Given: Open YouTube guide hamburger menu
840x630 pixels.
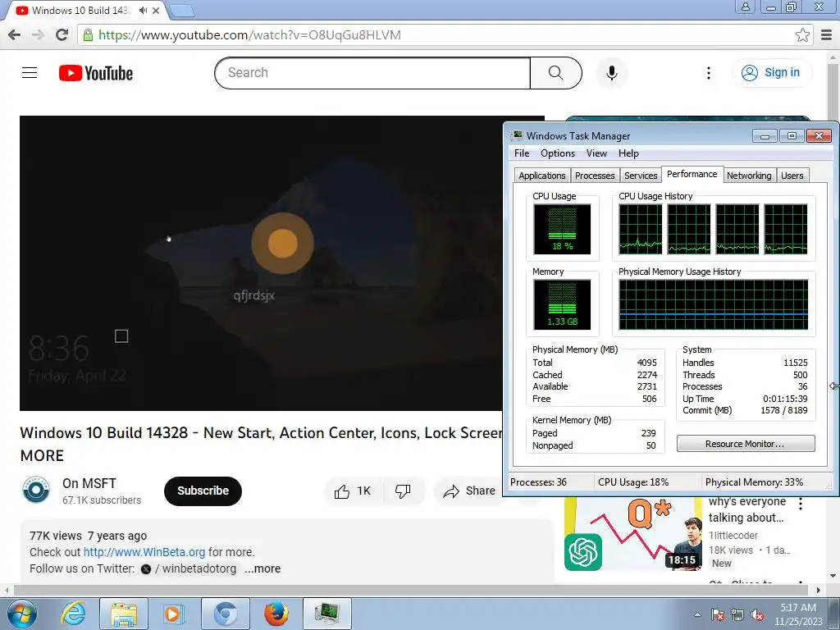Looking at the screenshot, I should (30, 73).
